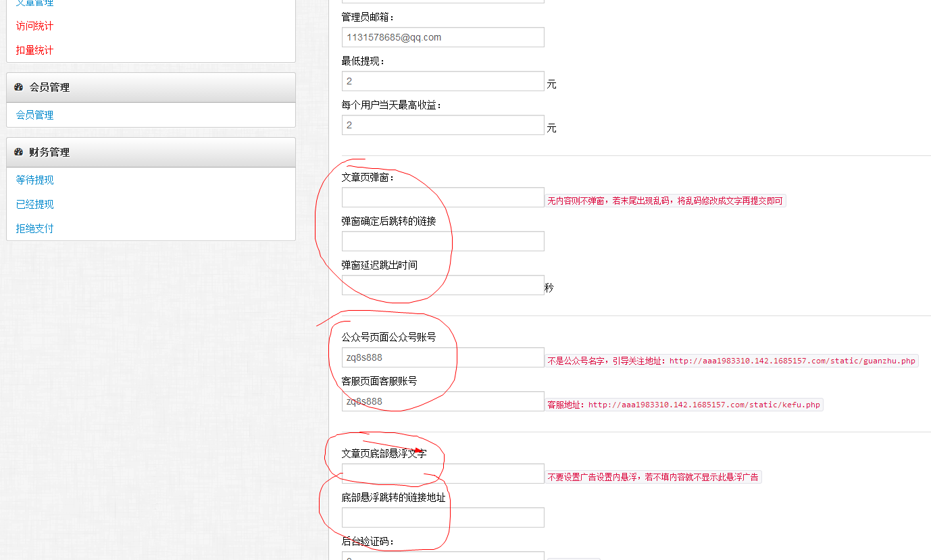This screenshot has height=560, width=931.
Task: Focus the 最低提现 amount field
Action: (x=443, y=81)
